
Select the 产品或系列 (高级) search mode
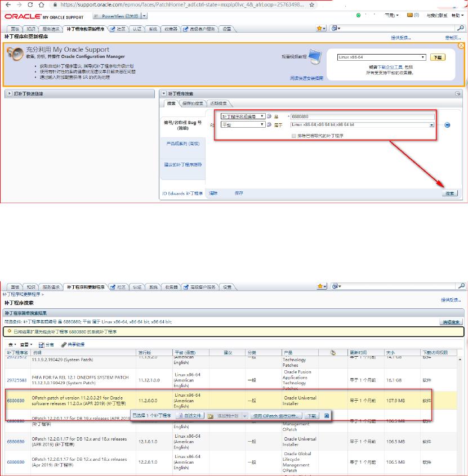(x=183, y=143)
